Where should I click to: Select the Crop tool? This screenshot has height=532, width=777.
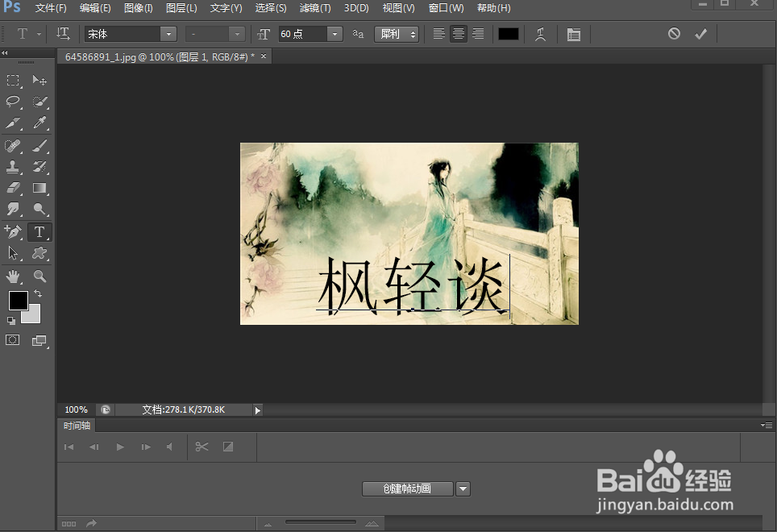14,123
